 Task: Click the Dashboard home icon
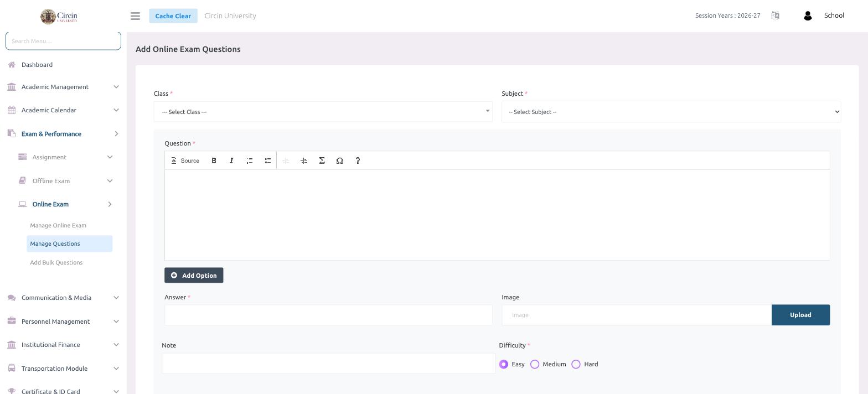pyautogui.click(x=12, y=65)
